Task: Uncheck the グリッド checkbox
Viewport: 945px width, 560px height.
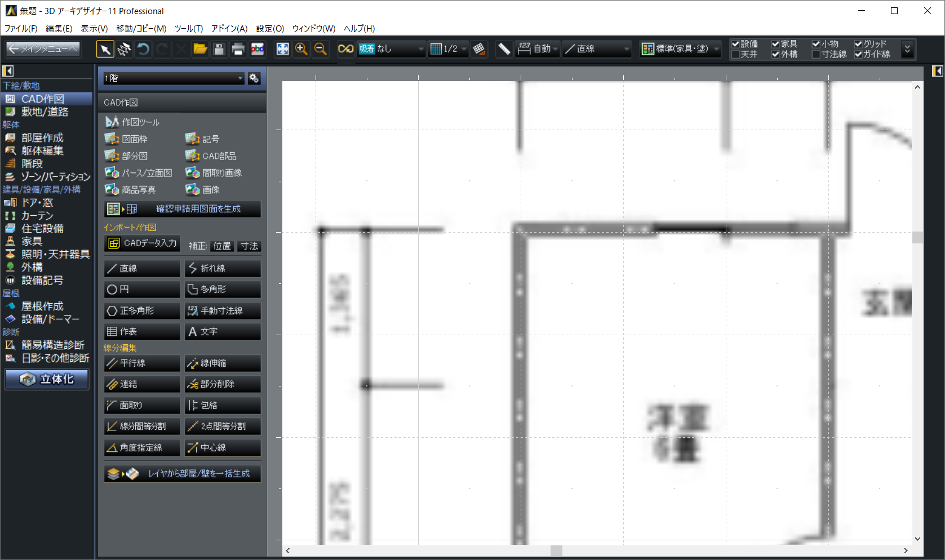Action: (858, 44)
